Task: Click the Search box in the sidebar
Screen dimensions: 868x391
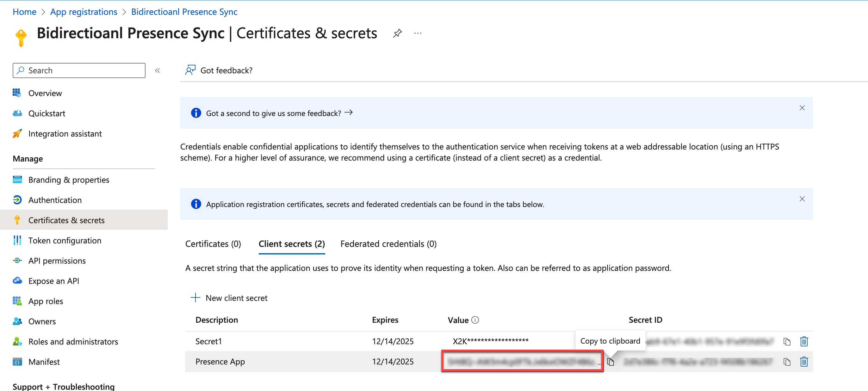Action: (79, 70)
